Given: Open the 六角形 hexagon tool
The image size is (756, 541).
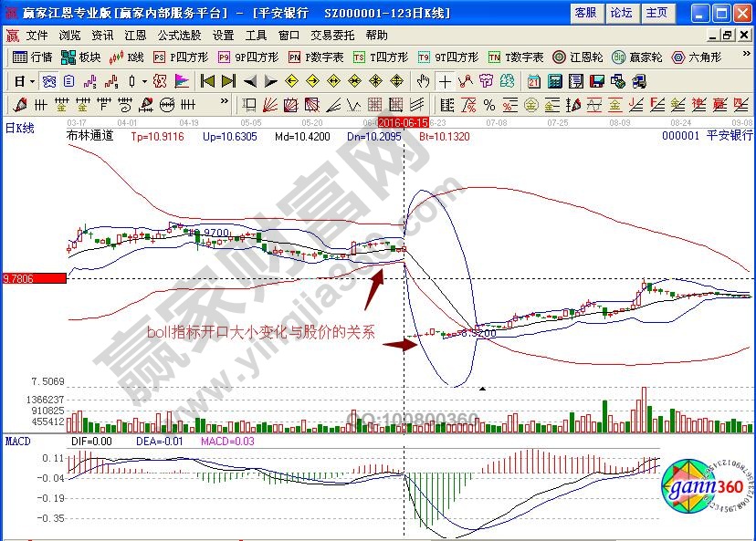Looking at the screenshot, I should pos(696,57).
